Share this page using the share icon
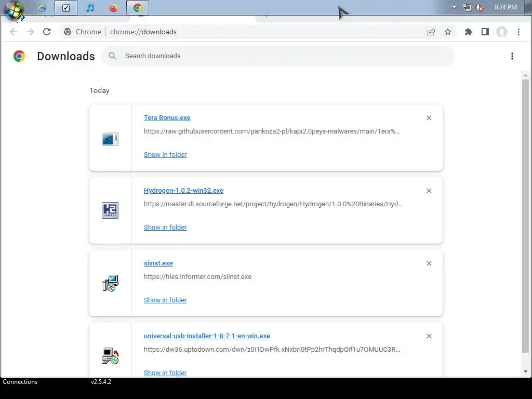Image resolution: width=532 pixels, height=399 pixels. pyautogui.click(x=431, y=32)
